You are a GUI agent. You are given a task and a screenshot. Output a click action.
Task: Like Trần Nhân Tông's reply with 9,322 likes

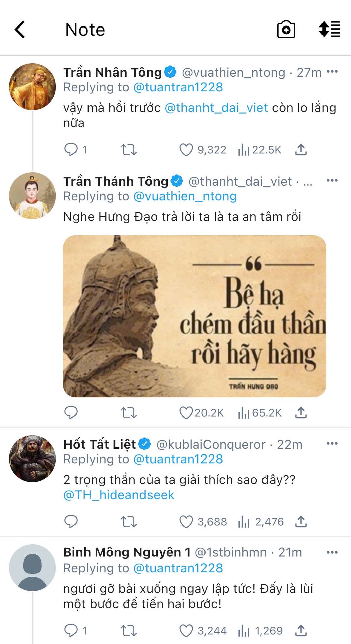[x=186, y=150]
